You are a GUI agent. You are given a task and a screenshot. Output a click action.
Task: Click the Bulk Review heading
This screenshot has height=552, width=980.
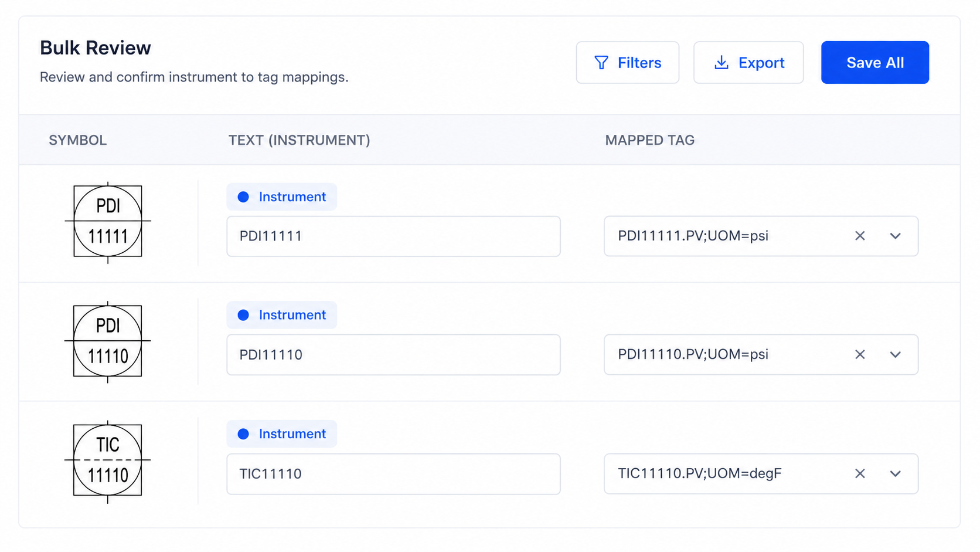click(96, 48)
